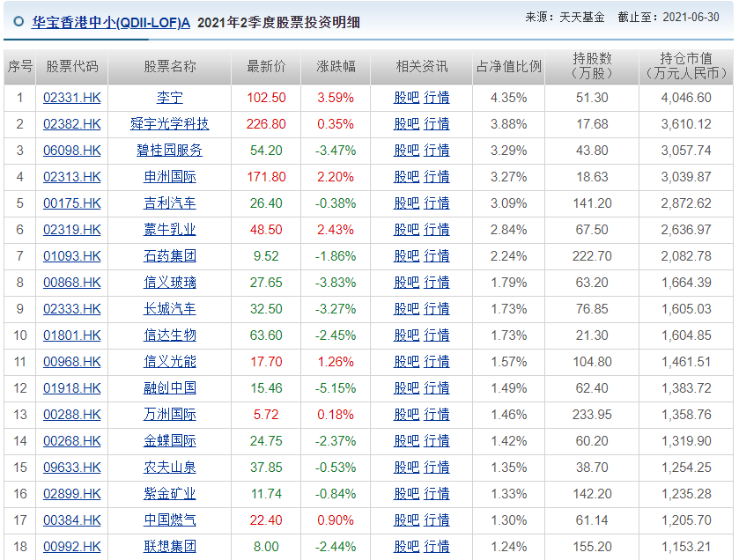
Task: Open stock code 00992.HK link
Action: click(72, 546)
